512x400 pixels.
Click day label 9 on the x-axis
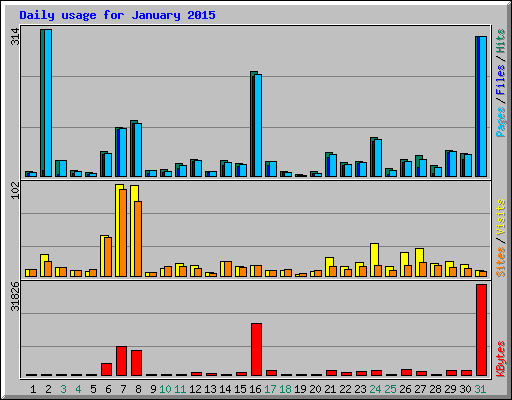tap(153, 389)
